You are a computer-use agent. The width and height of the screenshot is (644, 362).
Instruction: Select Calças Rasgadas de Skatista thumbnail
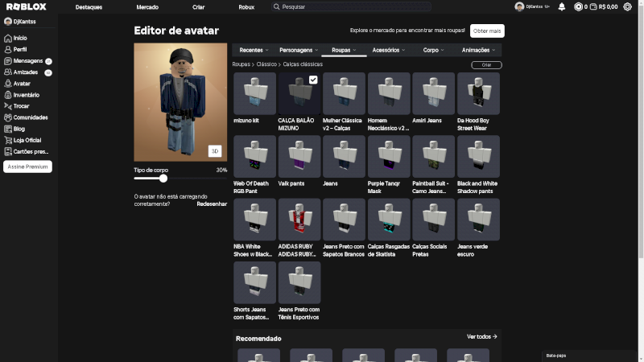pyautogui.click(x=389, y=220)
